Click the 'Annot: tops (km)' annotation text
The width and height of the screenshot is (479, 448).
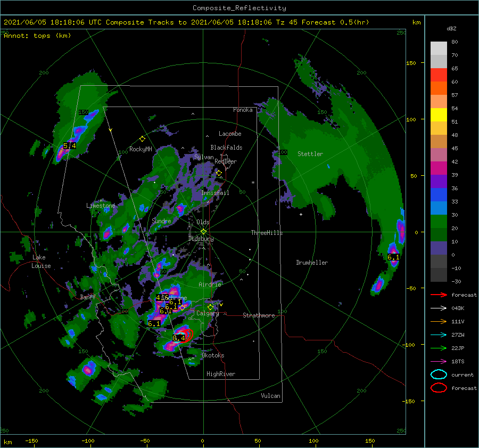click(x=37, y=36)
